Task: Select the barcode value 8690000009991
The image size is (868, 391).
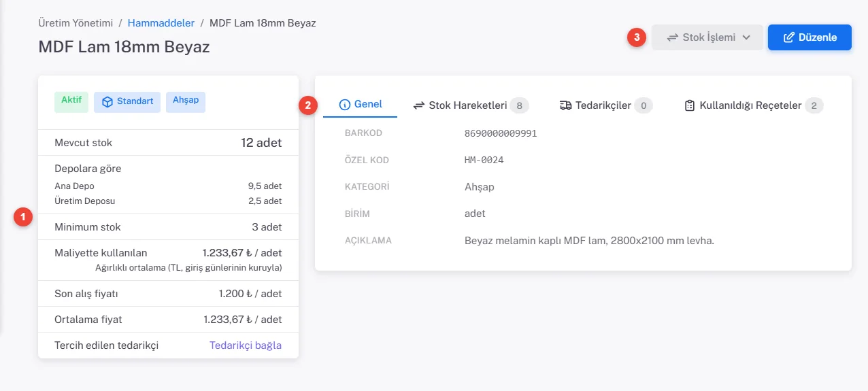Action: [501, 133]
